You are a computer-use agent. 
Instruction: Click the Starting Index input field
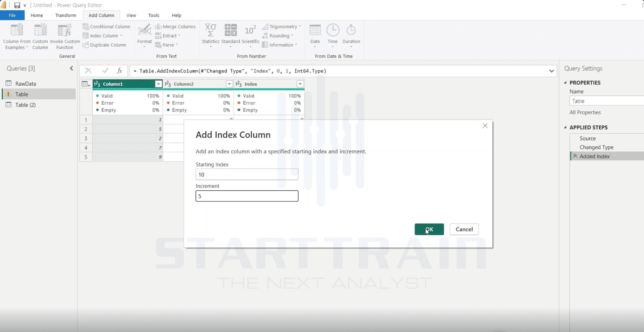(x=247, y=175)
